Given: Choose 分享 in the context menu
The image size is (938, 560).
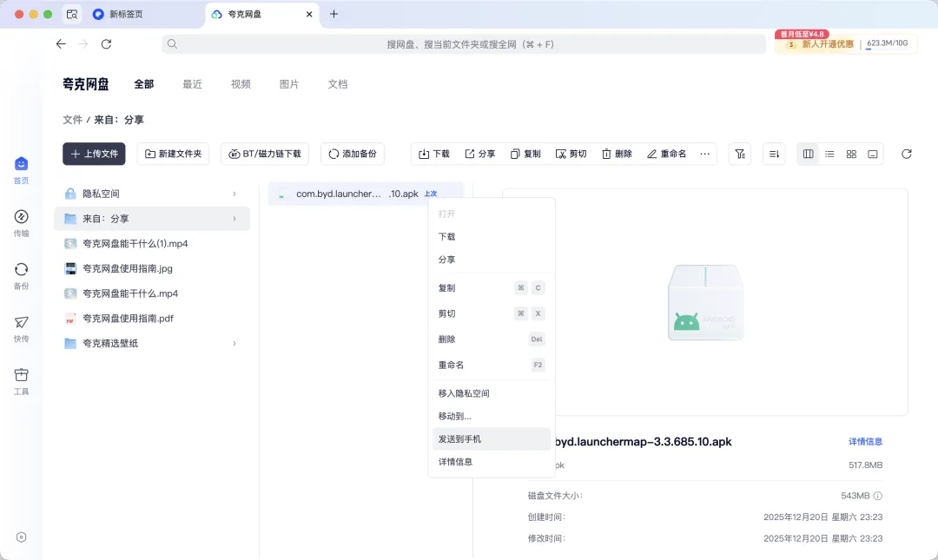Looking at the screenshot, I should [491, 260].
